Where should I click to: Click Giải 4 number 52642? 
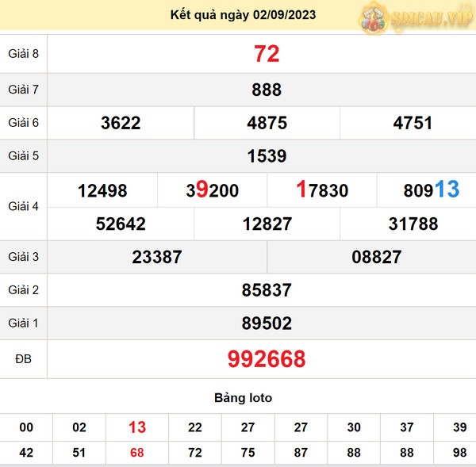[x=121, y=224]
